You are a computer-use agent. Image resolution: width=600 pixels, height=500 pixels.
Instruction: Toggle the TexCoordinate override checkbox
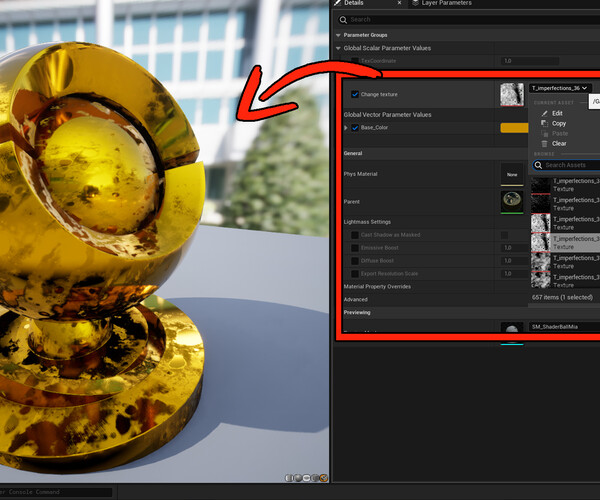[x=355, y=61]
